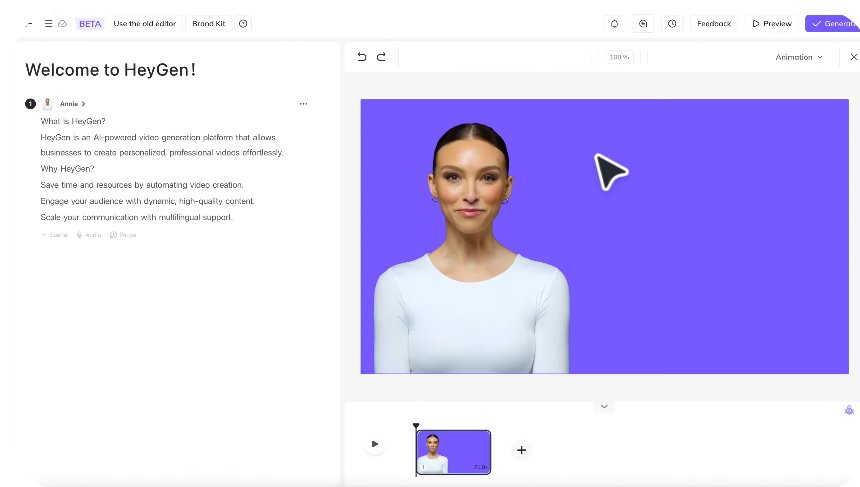Add Audio to the script
This screenshot has width=860, height=487.
[x=89, y=235]
